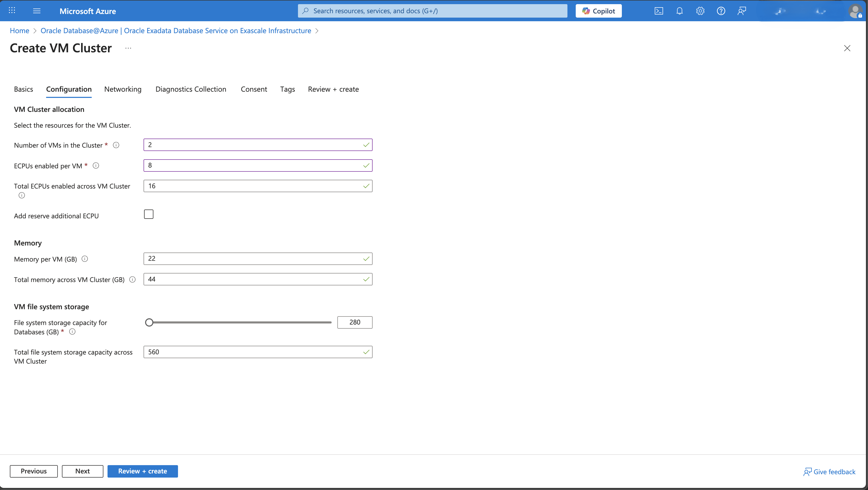Open the Diagnostics Collection tab
The image size is (868, 490).
(191, 89)
